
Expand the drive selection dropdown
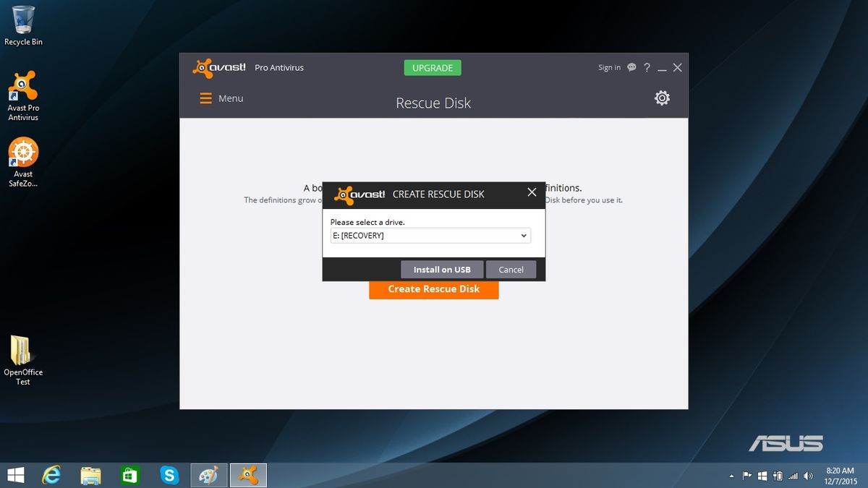tap(430, 236)
